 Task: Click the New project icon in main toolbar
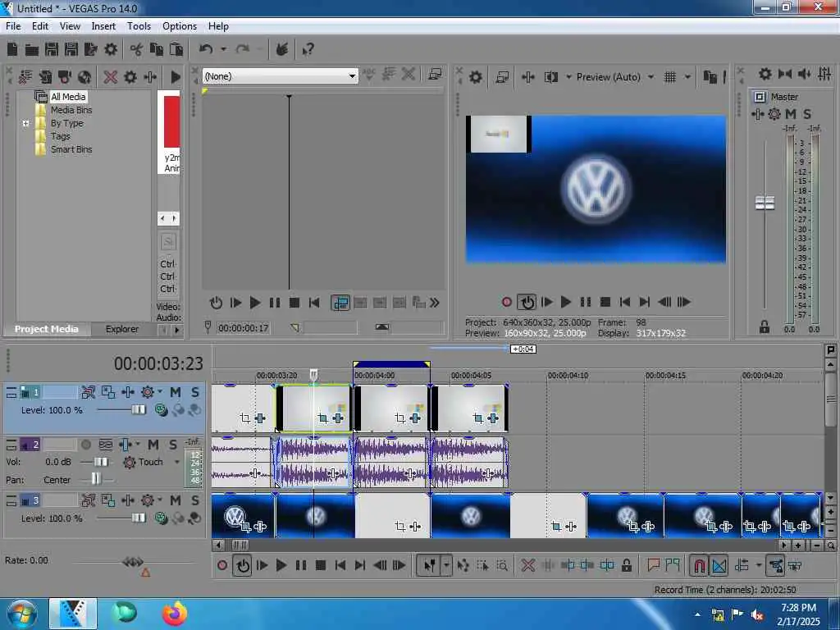pos(12,50)
